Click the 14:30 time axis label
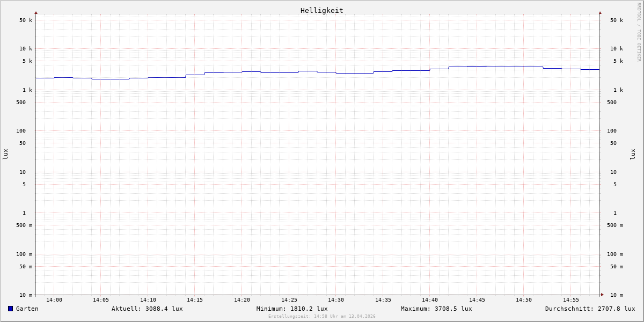This screenshot has height=322, width=644. (x=336, y=300)
